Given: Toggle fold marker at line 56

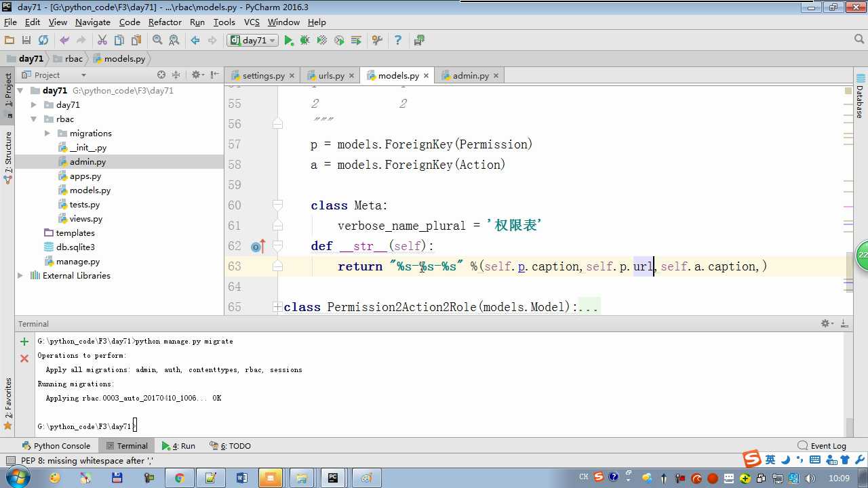Looking at the screenshot, I should [277, 124].
